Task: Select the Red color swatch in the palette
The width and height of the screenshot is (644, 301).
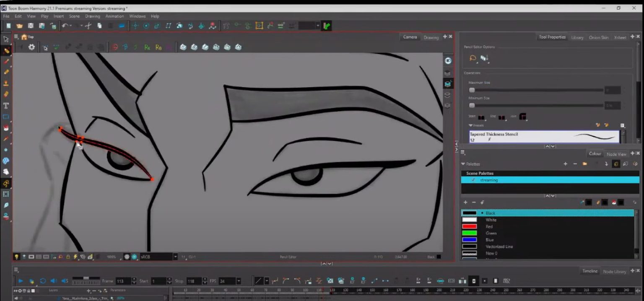Action: [x=470, y=226]
